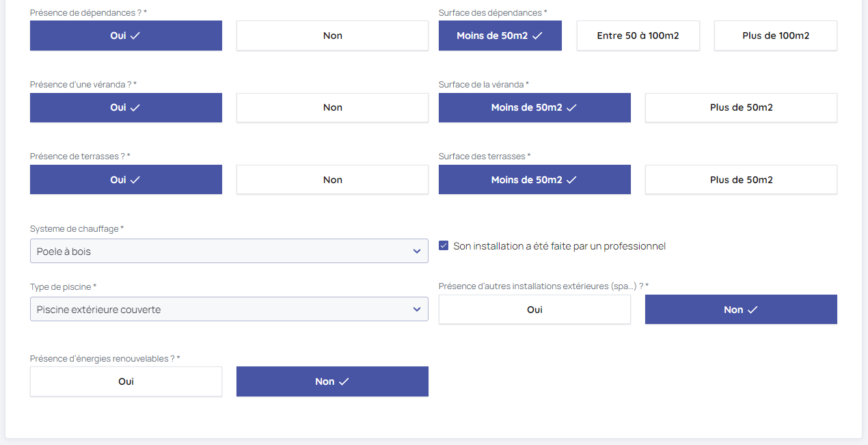Set véranda presence to 'Non'

click(x=332, y=107)
